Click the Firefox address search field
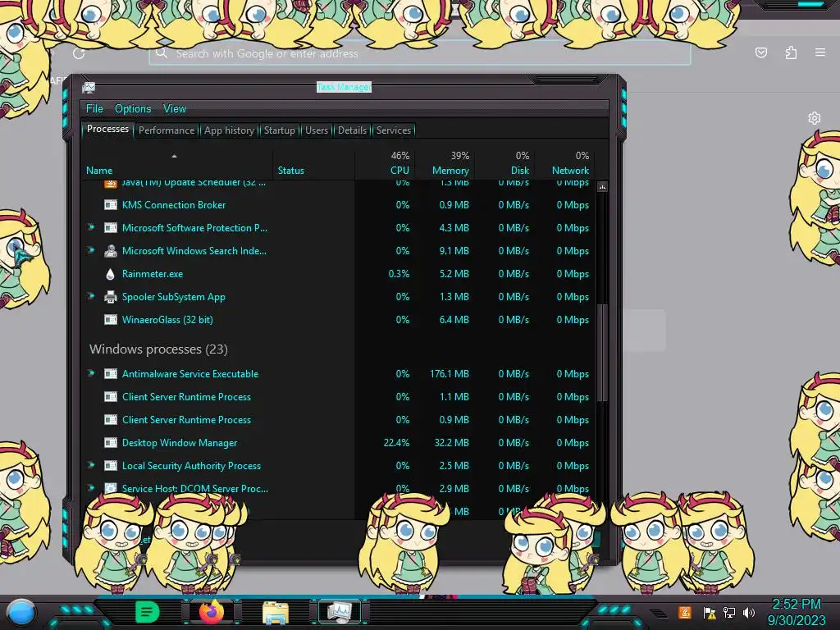Viewport: 840px width, 630px height. click(419, 53)
